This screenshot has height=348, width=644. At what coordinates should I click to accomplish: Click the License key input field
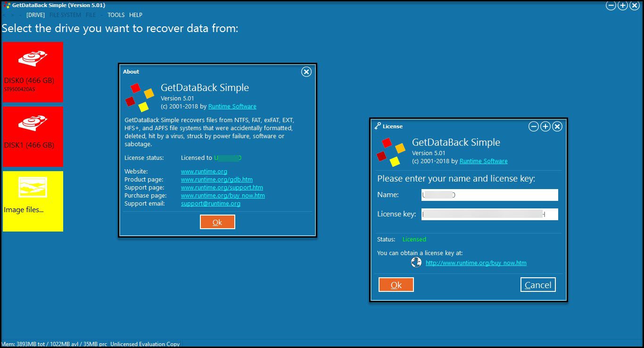click(x=490, y=214)
